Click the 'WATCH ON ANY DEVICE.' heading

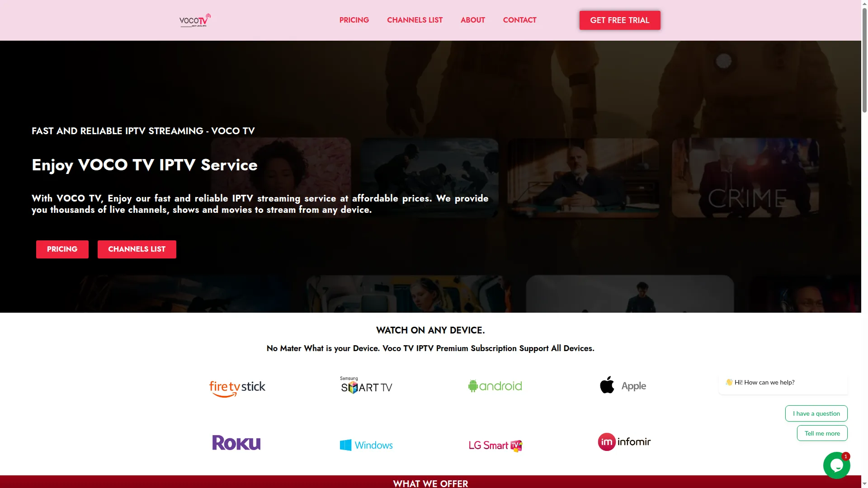coord(430,330)
